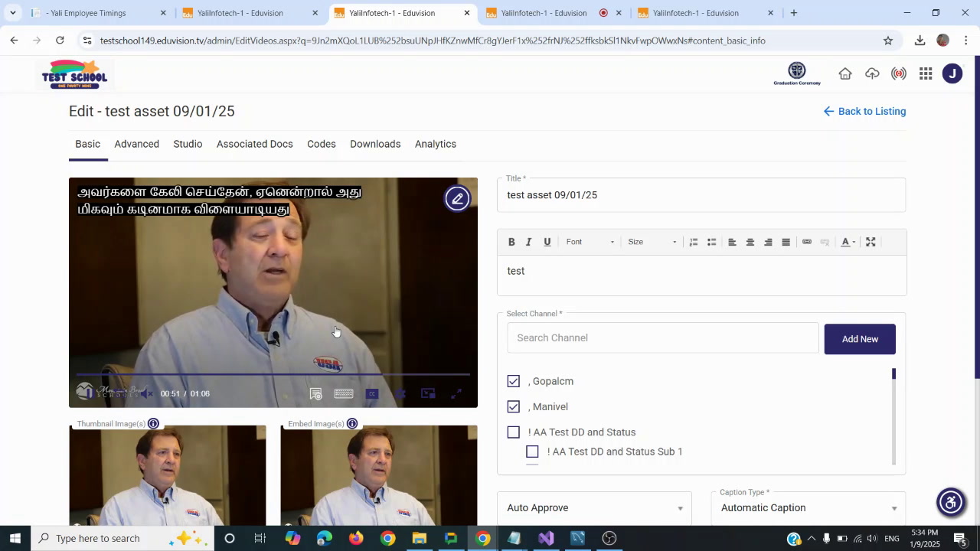Open the live broadcast icon in header
The height and width of the screenshot is (551, 980).
(x=898, y=73)
